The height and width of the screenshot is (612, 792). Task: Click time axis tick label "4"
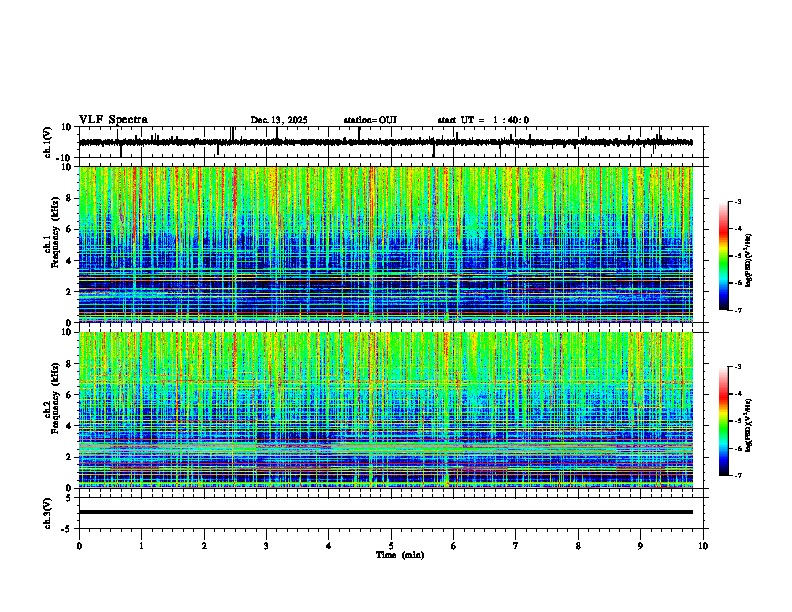(x=329, y=546)
